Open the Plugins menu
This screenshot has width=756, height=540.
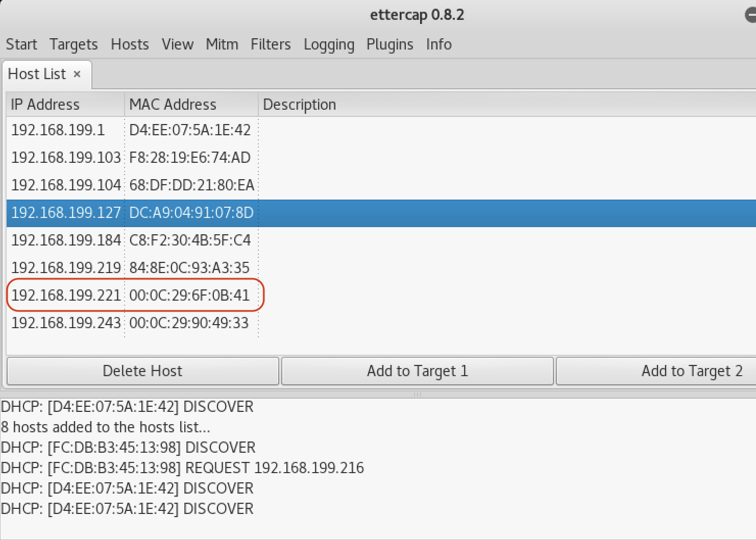tap(389, 44)
